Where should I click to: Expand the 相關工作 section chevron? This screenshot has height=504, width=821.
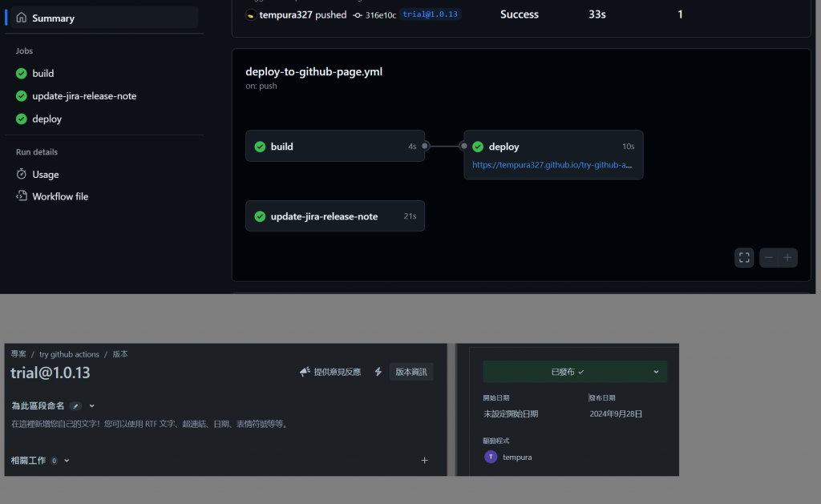[67, 461]
